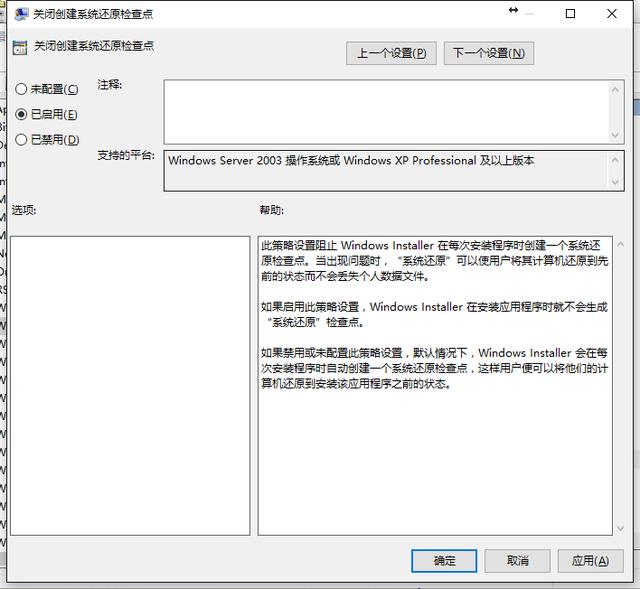Click the resize arrow icon in the title bar
The width and height of the screenshot is (640, 589).
(513, 10)
